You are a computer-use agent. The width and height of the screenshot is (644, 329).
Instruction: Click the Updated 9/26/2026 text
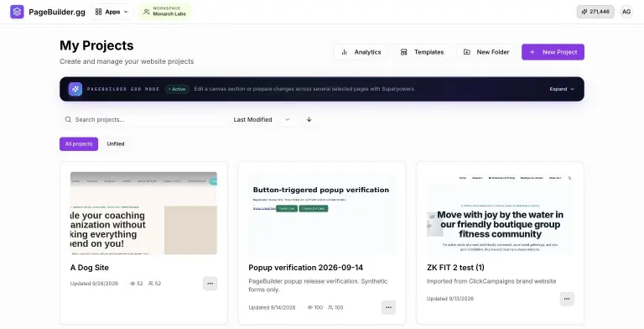[94, 284]
